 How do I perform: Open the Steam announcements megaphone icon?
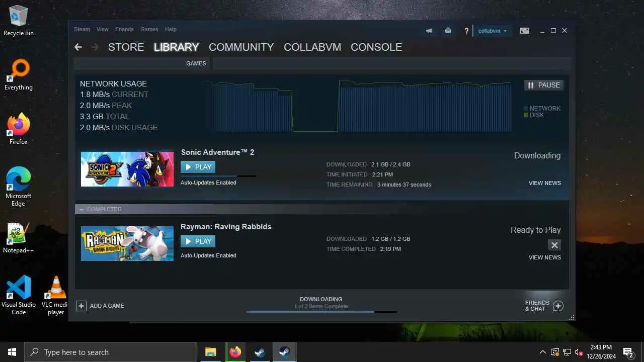tap(429, 31)
